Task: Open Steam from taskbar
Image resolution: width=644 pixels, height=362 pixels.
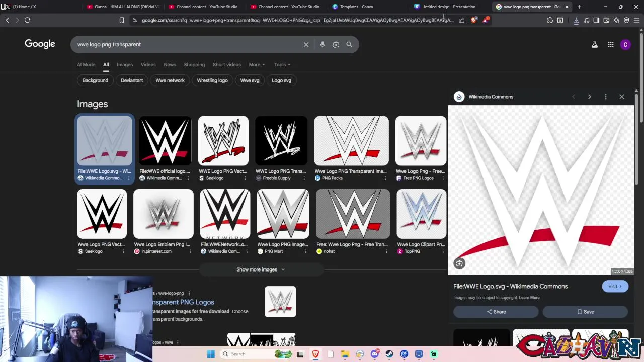Action: pos(389,354)
